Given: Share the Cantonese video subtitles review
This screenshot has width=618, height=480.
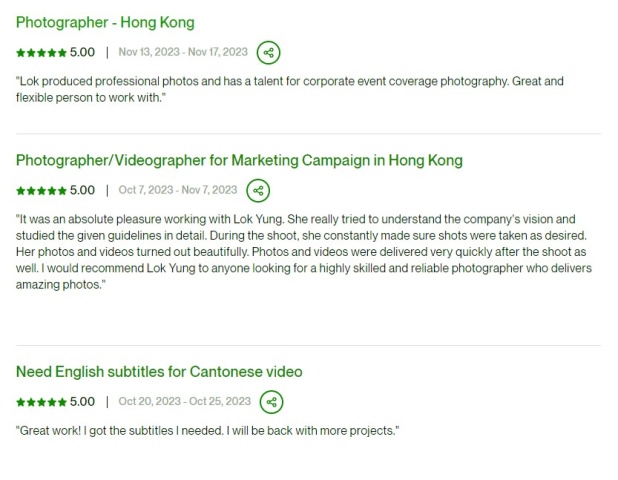Looking at the screenshot, I should click(x=272, y=402).
